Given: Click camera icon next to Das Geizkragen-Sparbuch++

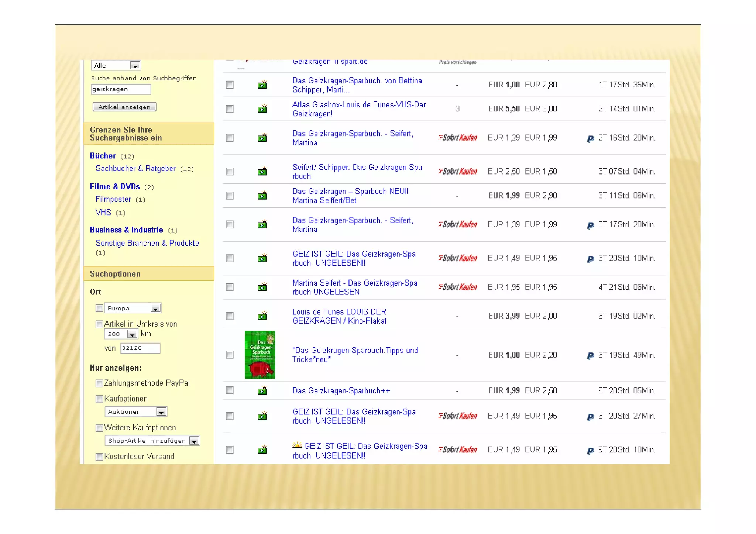Looking at the screenshot, I should tap(262, 391).
